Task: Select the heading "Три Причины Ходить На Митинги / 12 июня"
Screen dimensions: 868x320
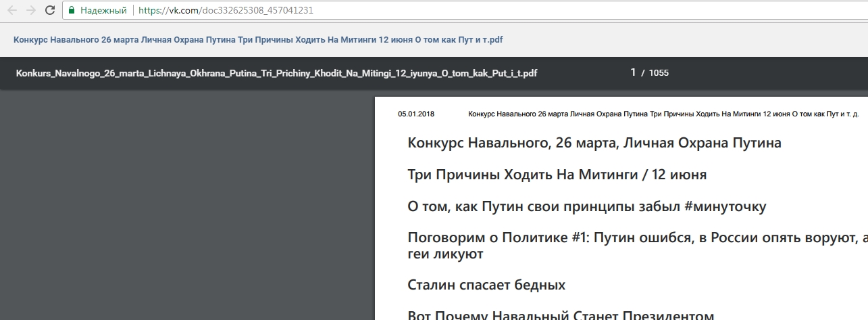Action: click(x=557, y=175)
